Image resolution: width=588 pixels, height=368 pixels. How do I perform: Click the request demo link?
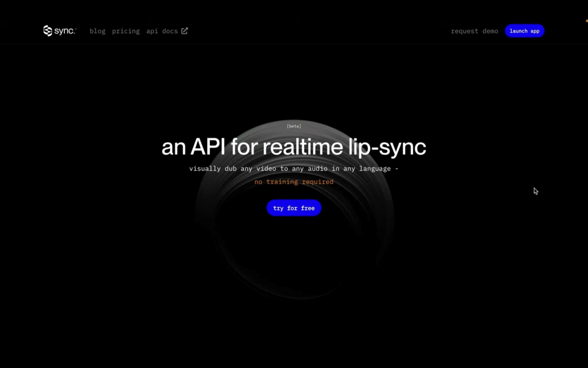[474, 31]
